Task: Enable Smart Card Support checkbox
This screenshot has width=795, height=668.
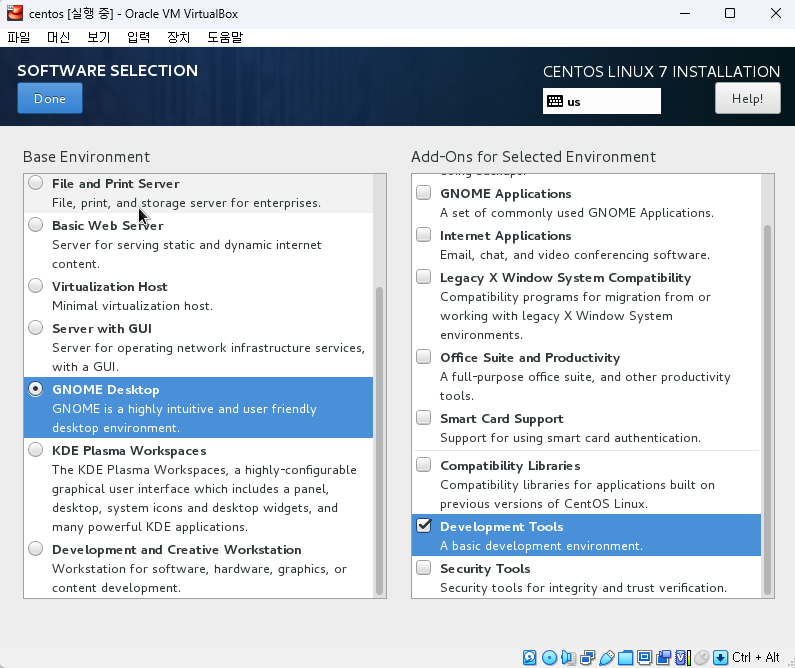Action: coord(423,418)
